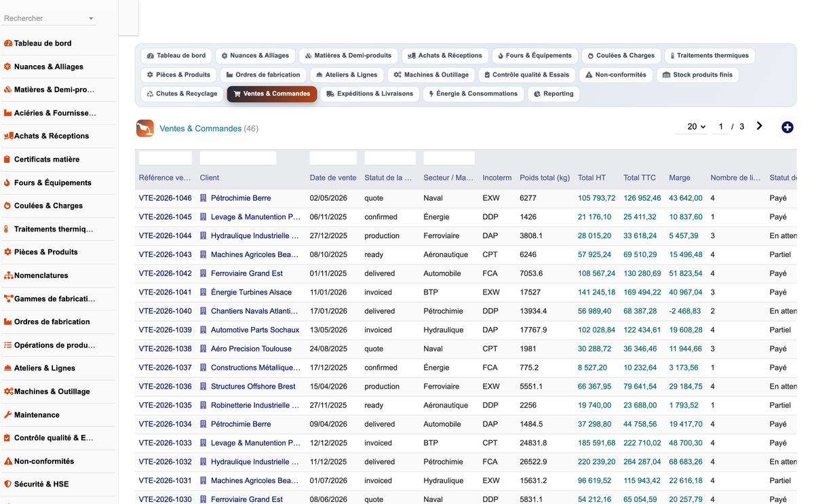Click building icon beside Aéro Precision Toulouse
This screenshot has width=814, height=504.
[x=203, y=349]
